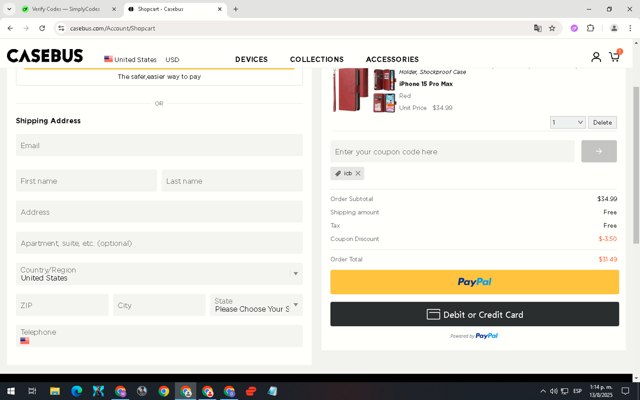This screenshot has width=640, height=400.
Task: Open the Chrome three-dot menu
Action: (630, 28)
